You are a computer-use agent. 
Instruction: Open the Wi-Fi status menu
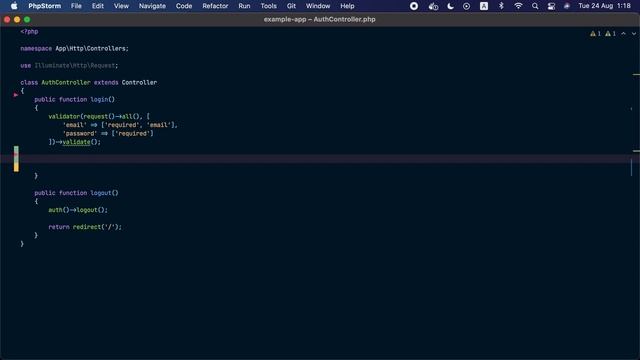click(518, 6)
